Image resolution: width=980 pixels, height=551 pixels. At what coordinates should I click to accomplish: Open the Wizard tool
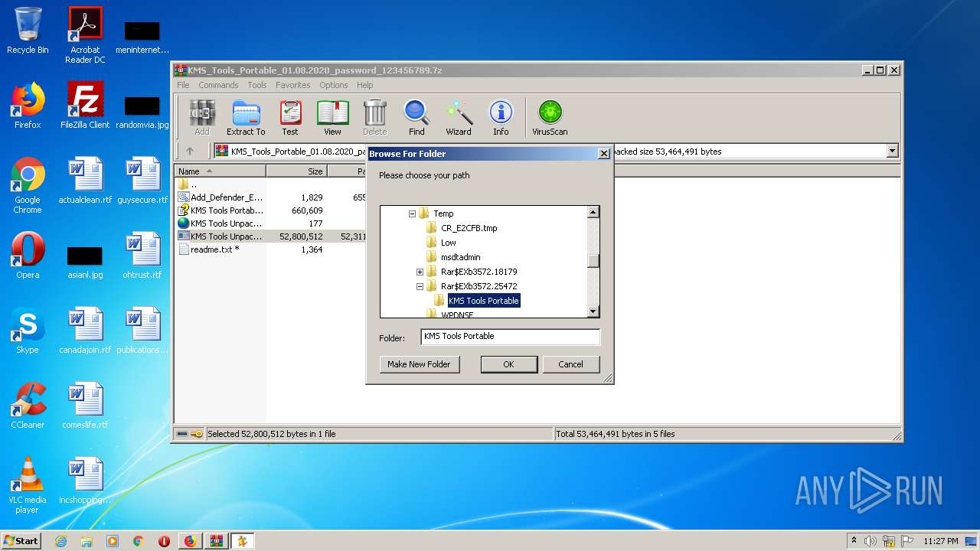(x=459, y=118)
